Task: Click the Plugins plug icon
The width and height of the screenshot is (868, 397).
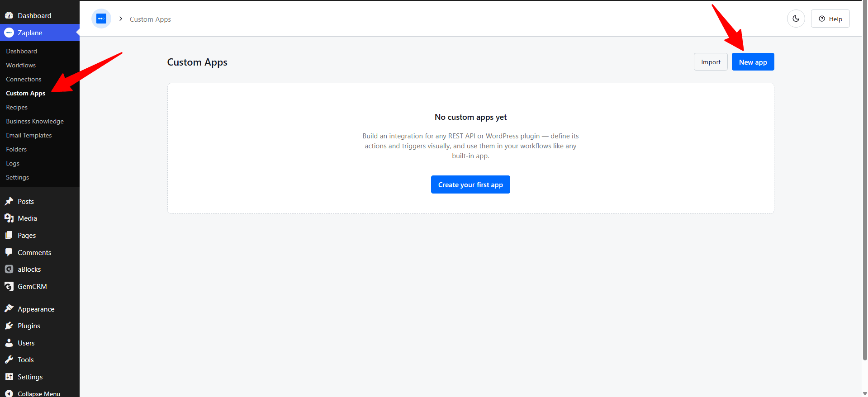Action: pyautogui.click(x=9, y=326)
